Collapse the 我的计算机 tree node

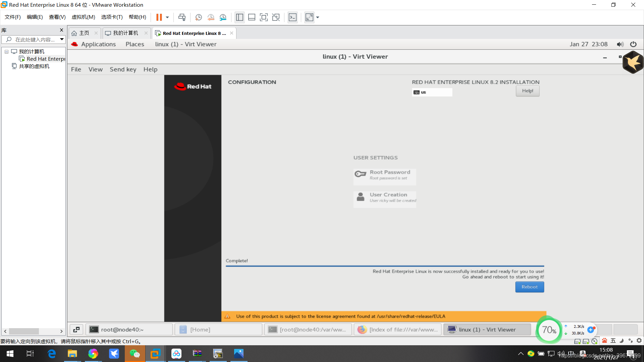6,52
